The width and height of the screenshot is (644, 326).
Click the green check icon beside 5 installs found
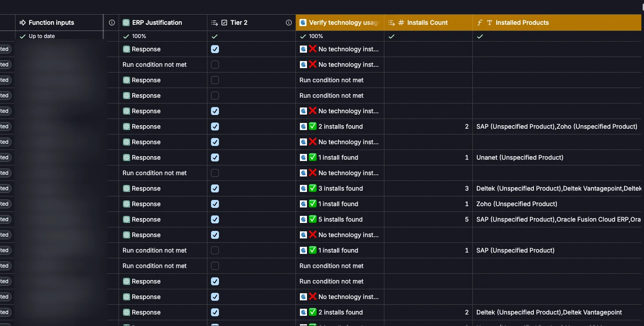[313, 219]
